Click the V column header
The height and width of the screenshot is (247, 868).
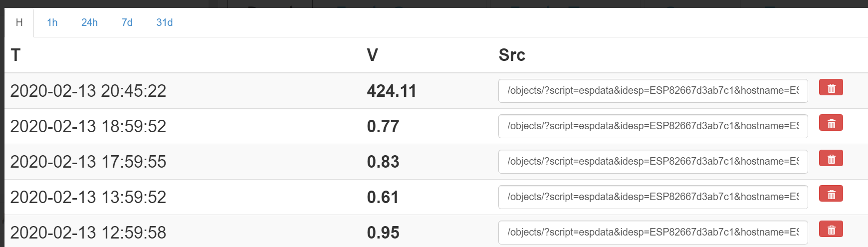tap(372, 55)
